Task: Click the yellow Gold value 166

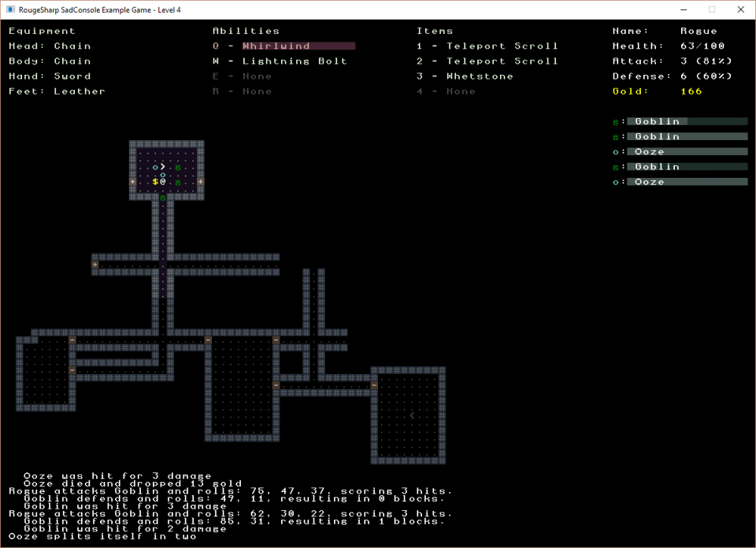Action: coord(691,91)
